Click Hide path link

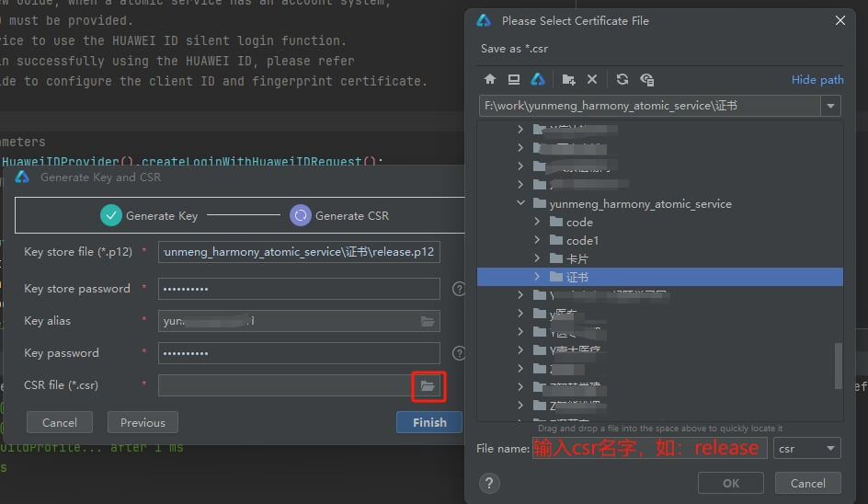point(817,80)
